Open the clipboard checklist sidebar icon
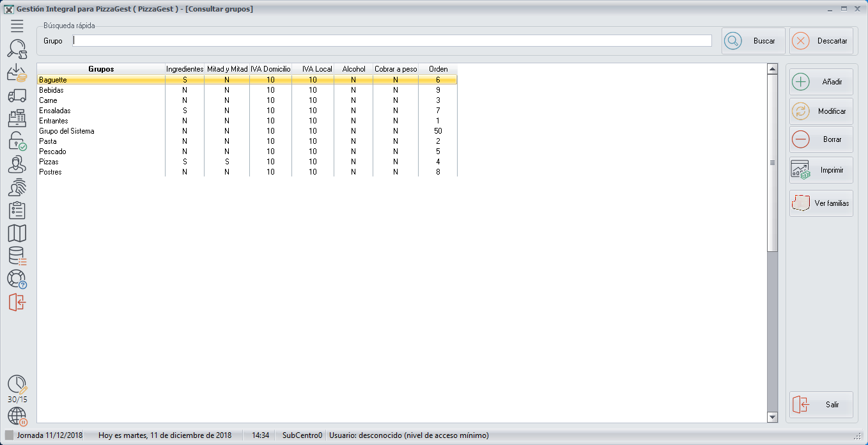This screenshot has width=868, height=445. tap(17, 210)
